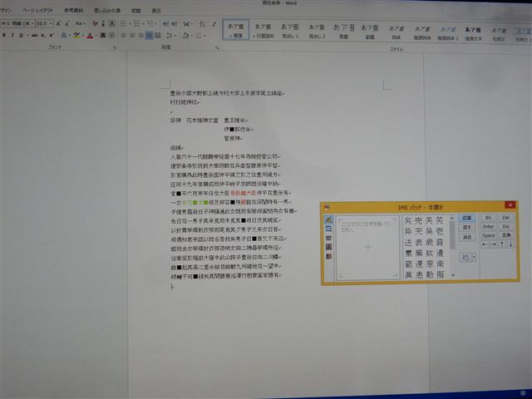Apply the yellow text highlight color
The image size is (532, 399).
click(x=76, y=35)
